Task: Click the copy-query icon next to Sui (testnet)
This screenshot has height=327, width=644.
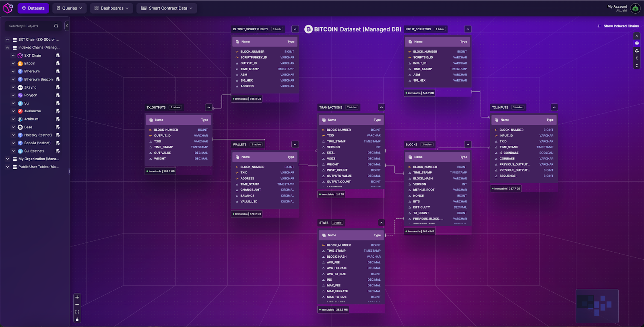Action: tap(58, 151)
